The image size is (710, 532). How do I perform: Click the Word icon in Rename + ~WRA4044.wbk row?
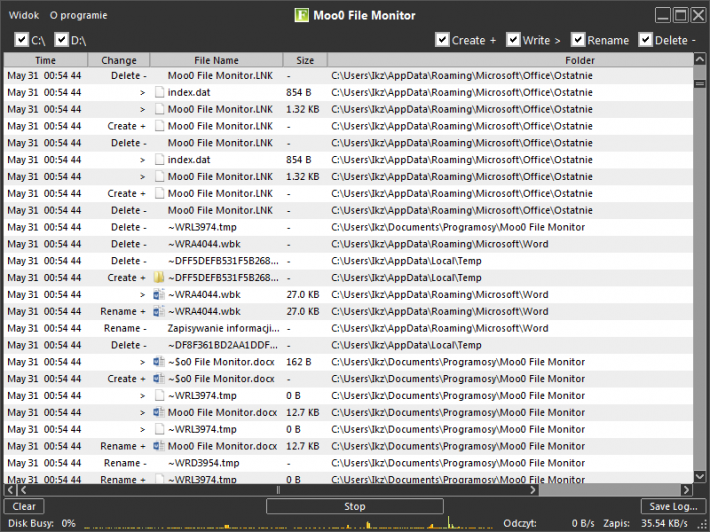click(158, 312)
